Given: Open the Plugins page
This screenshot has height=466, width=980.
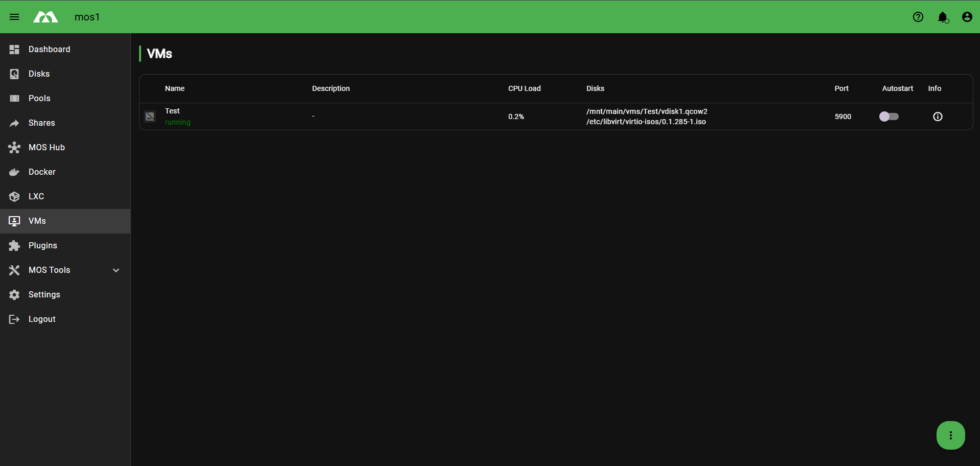Looking at the screenshot, I should tap(42, 245).
